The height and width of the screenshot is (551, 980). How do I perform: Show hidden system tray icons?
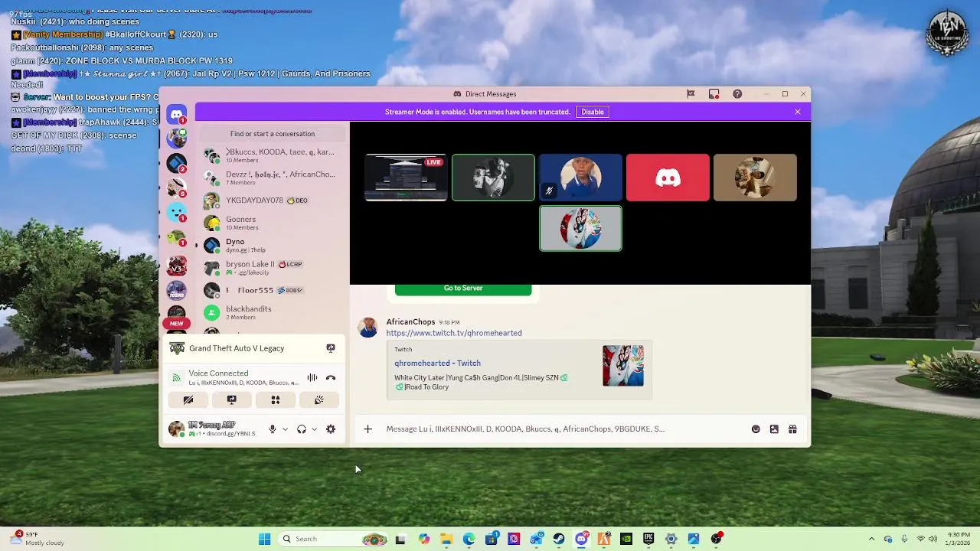pos(871,539)
